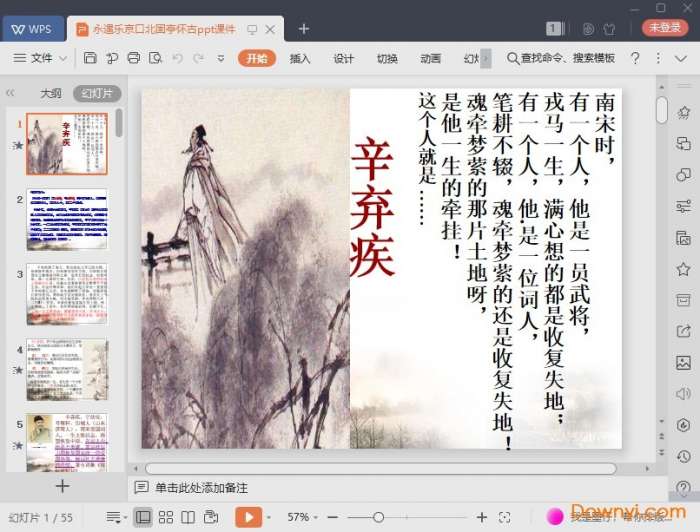Switch to 大纲 outline view
This screenshot has width=700, height=532.
(51, 93)
